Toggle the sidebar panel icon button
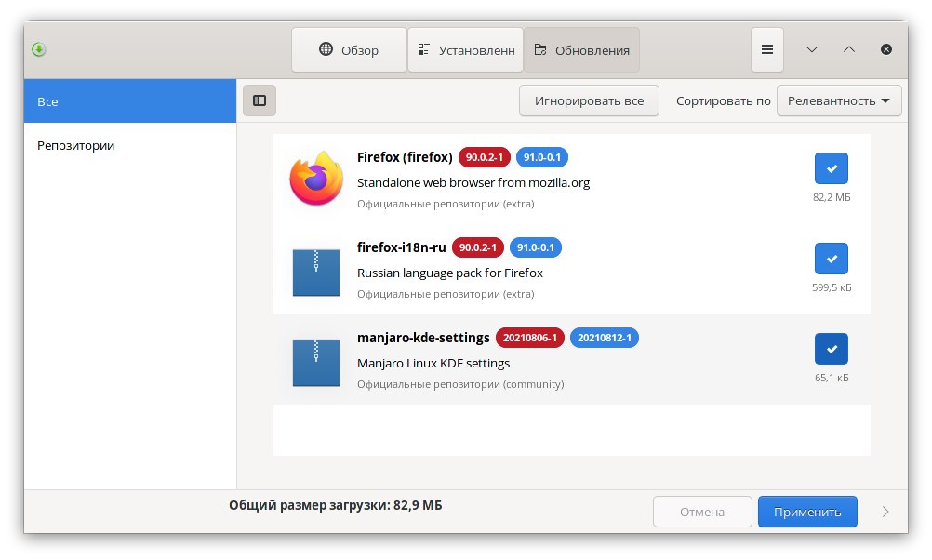The height and width of the screenshot is (560, 932). point(260,100)
